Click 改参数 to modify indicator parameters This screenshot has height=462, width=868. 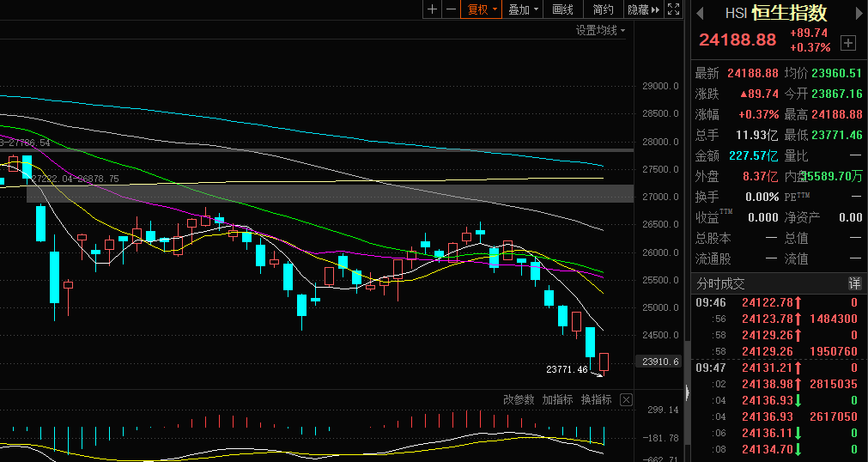point(519,400)
